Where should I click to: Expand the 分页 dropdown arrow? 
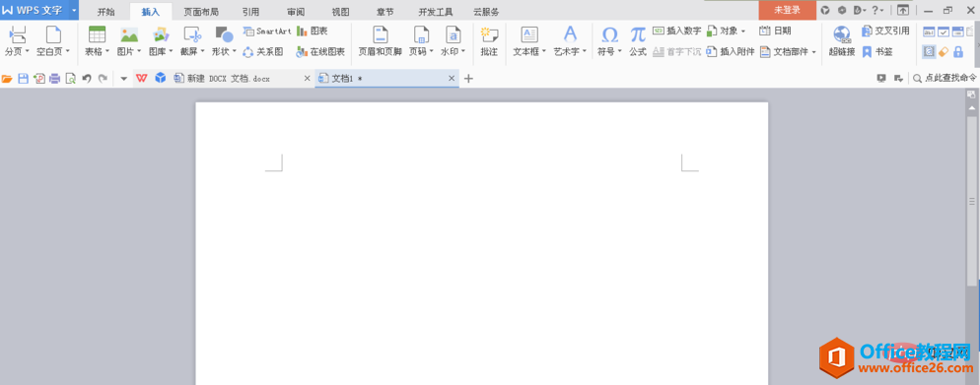click(28, 52)
